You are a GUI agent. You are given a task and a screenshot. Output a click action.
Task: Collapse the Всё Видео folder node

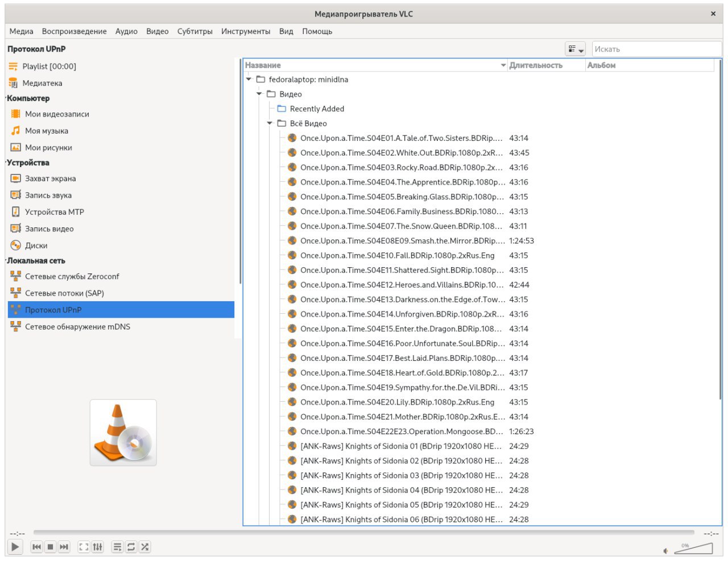tap(270, 123)
